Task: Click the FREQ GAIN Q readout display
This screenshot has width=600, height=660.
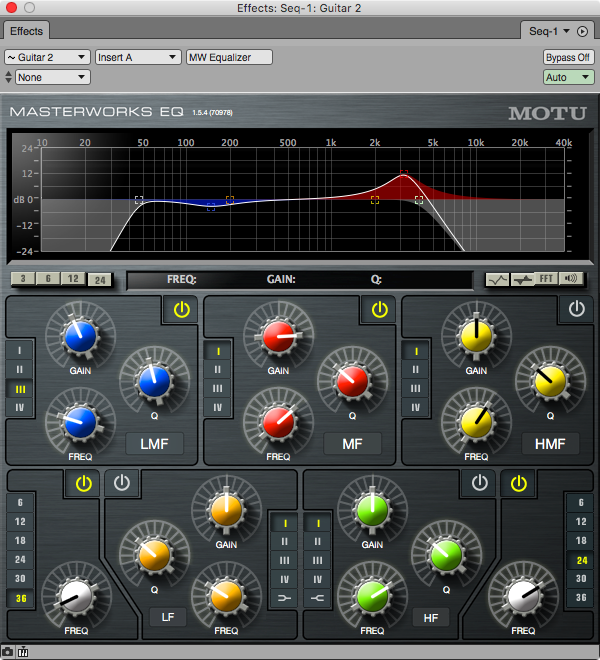Action: click(x=300, y=279)
